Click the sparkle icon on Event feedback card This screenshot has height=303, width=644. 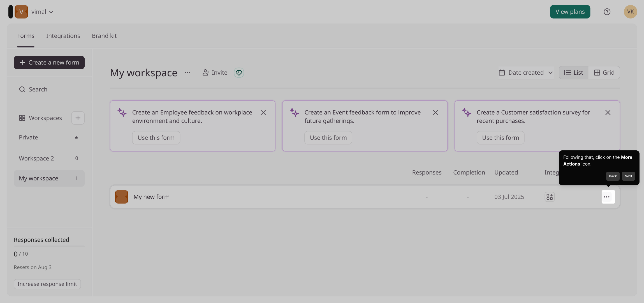click(x=294, y=113)
